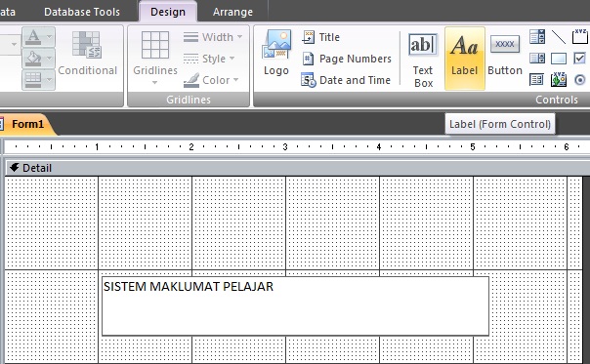The image size is (590, 364).
Task: Select the Check Box control tool
Action: [x=580, y=59]
